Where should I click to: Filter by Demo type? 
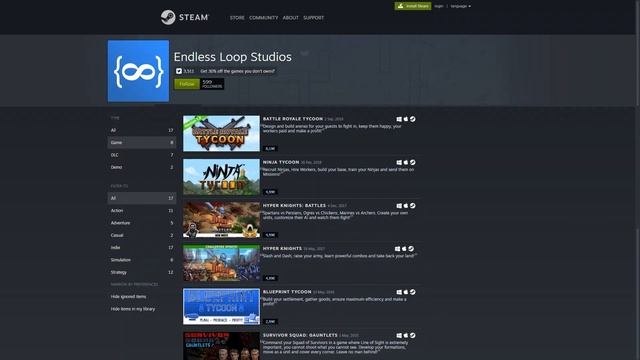[142, 167]
